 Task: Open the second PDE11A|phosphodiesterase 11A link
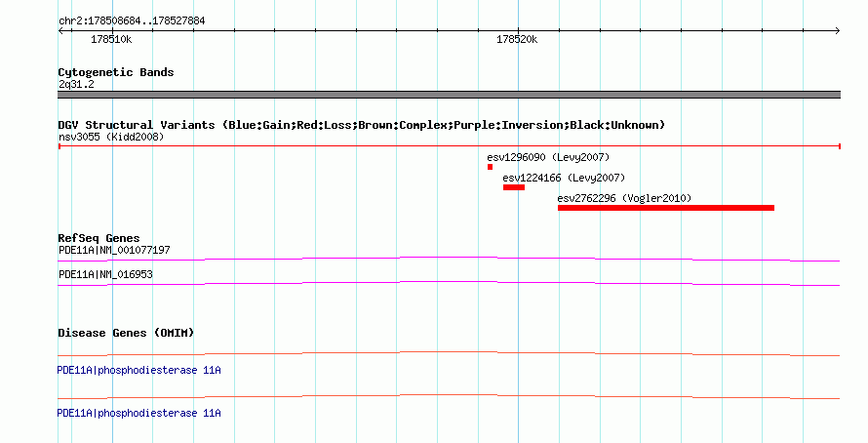click(138, 413)
